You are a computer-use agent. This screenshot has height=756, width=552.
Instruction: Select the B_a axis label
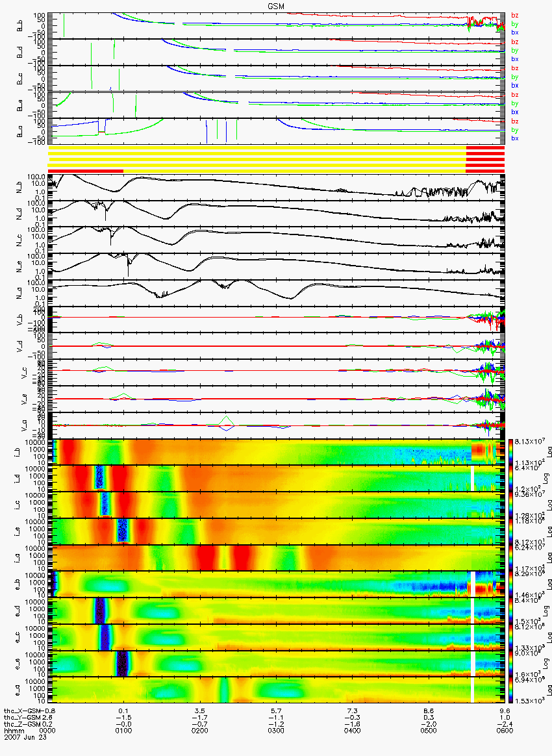20,132
